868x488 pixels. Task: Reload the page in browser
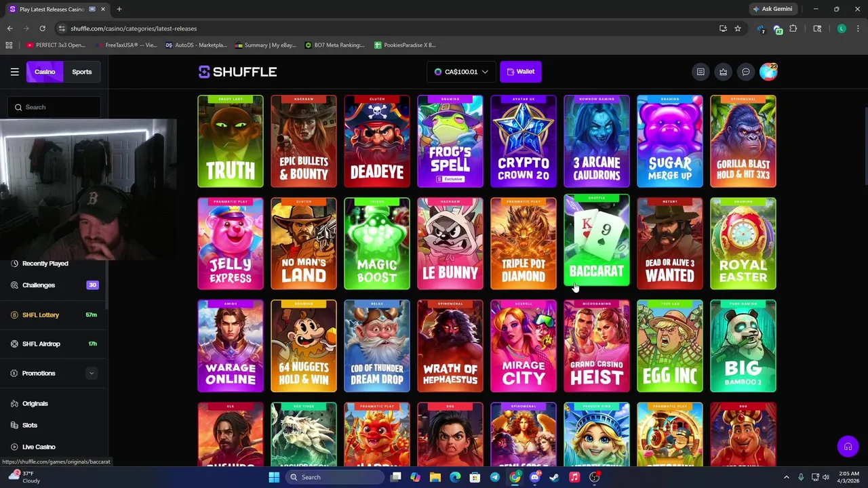click(42, 28)
